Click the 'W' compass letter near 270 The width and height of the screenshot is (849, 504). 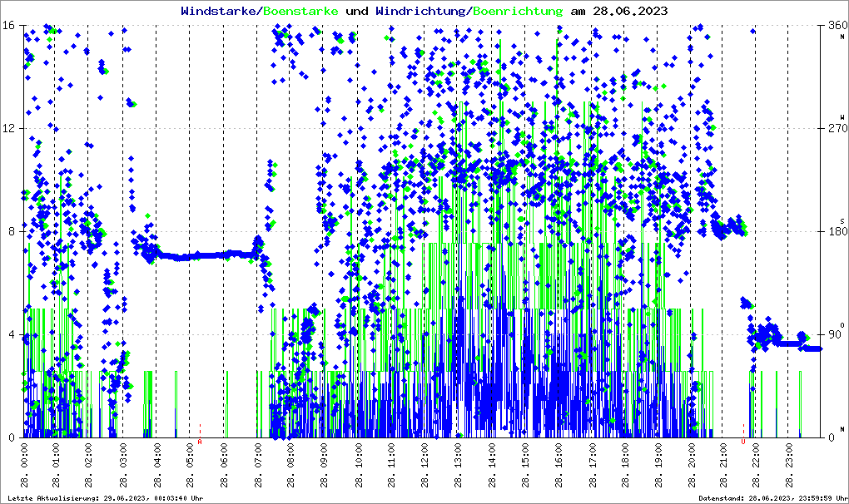[x=842, y=117]
